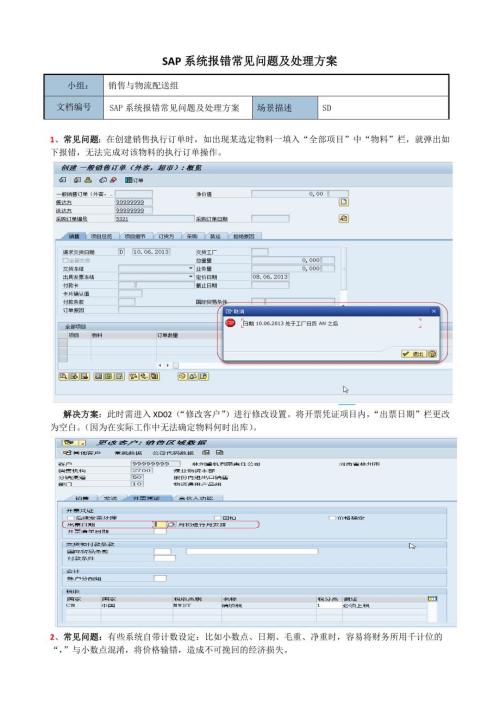The width and height of the screenshot is (500, 707).
Task: Open the 订货方 tab
Action: (x=166, y=236)
